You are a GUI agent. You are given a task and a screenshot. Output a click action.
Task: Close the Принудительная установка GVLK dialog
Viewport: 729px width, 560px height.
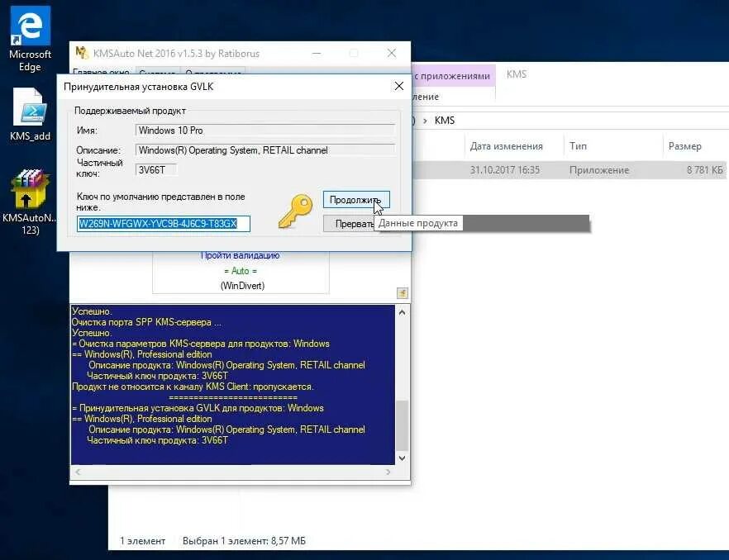click(x=399, y=86)
